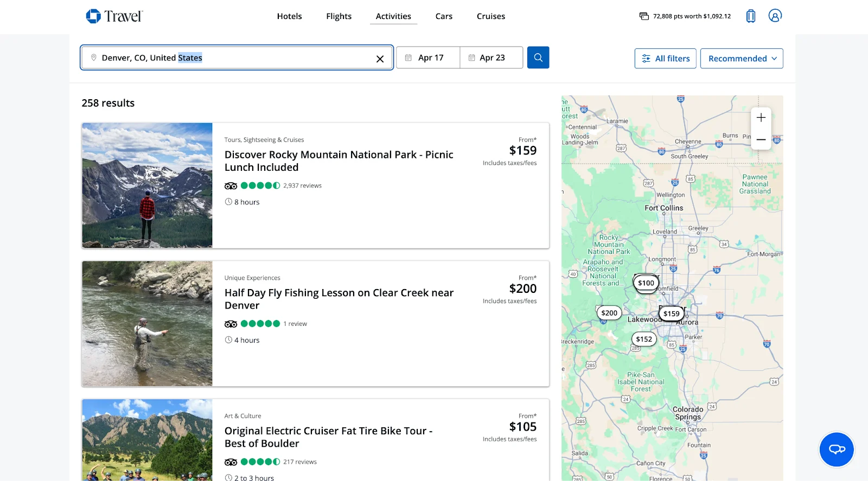Select the $100 map price marker
The width and height of the screenshot is (868, 481).
pyautogui.click(x=646, y=283)
